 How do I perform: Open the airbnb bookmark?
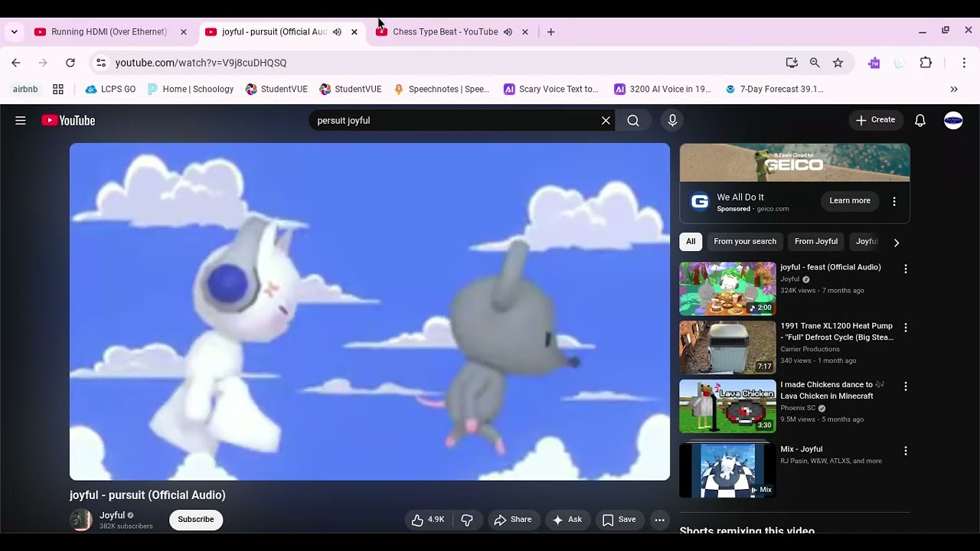(x=25, y=90)
